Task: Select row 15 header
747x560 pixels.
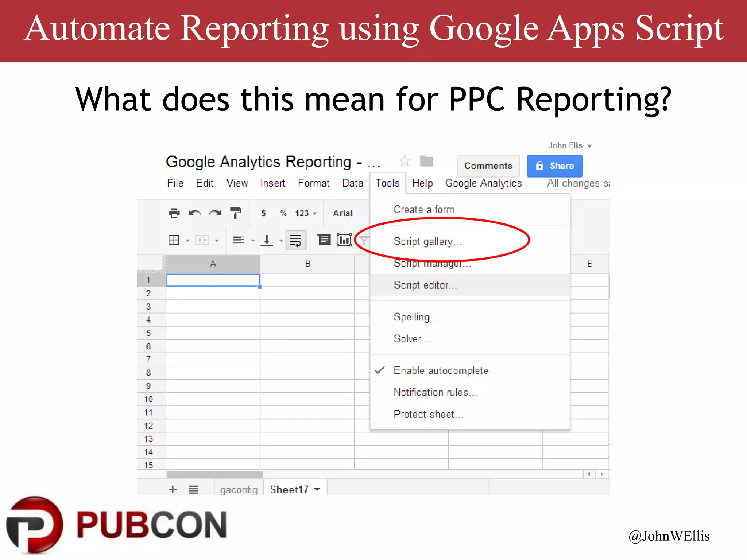Action: tap(151, 464)
